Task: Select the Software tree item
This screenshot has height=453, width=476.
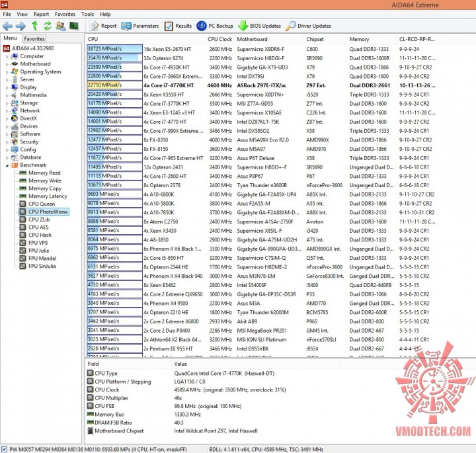Action: pyautogui.click(x=26, y=134)
